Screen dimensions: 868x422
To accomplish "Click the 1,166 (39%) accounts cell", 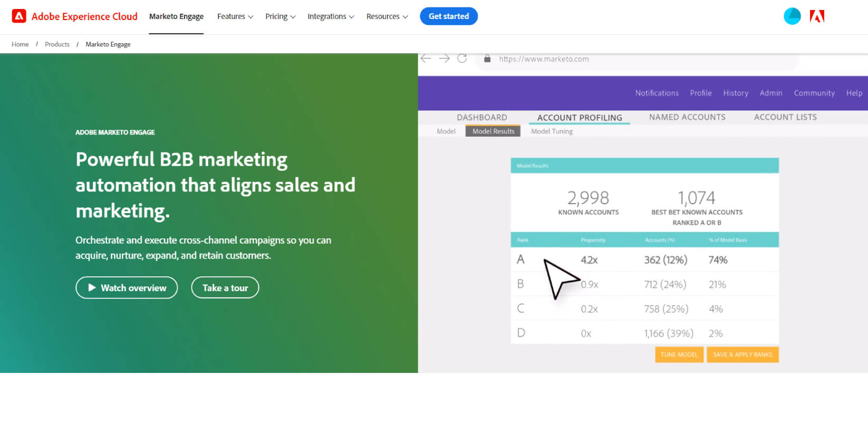I will [x=669, y=333].
